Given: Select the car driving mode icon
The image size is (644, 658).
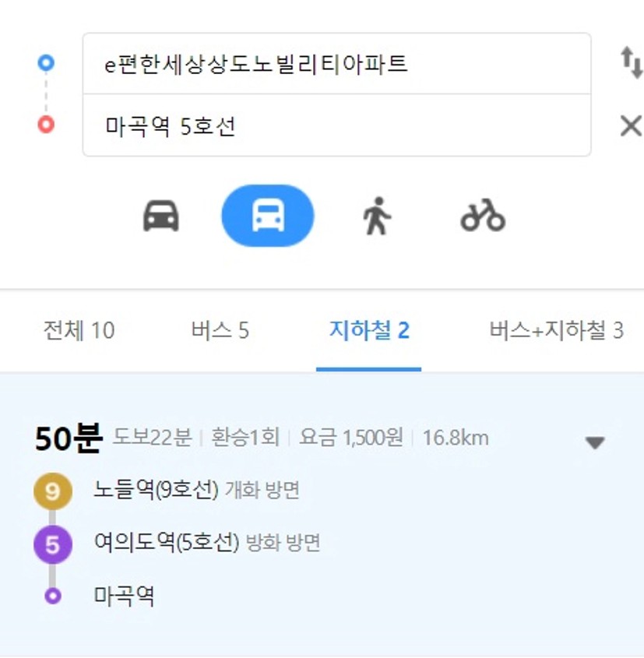Looking at the screenshot, I should [161, 216].
